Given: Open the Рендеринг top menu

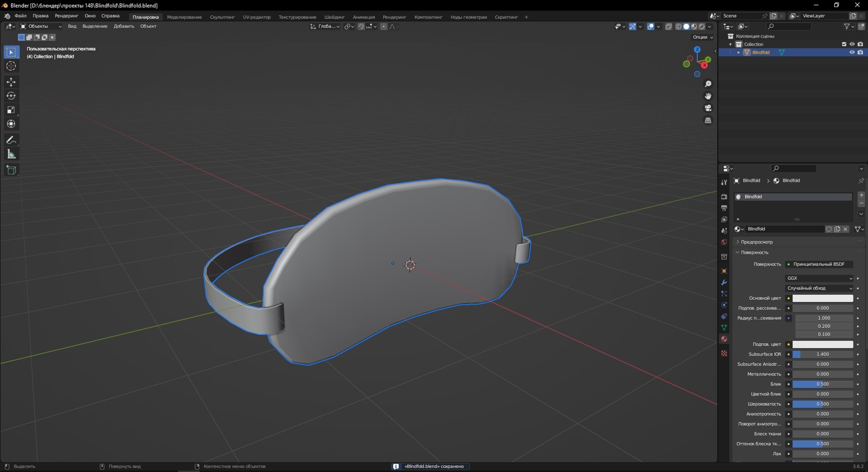Looking at the screenshot, I should click(66, 16).
